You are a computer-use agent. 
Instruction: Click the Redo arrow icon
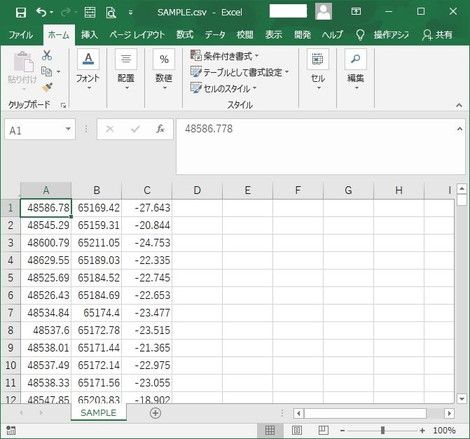[x=65, y=13]
